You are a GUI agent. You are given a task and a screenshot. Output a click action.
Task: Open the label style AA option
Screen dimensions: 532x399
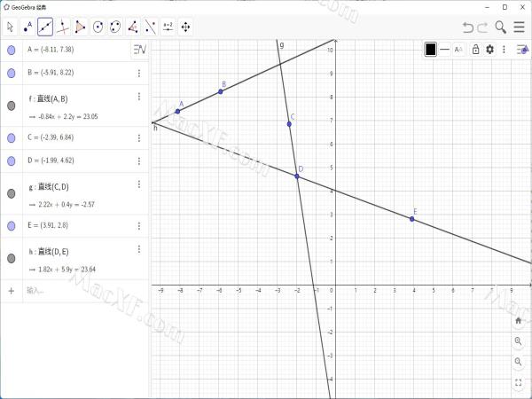[x=458, y=50]
